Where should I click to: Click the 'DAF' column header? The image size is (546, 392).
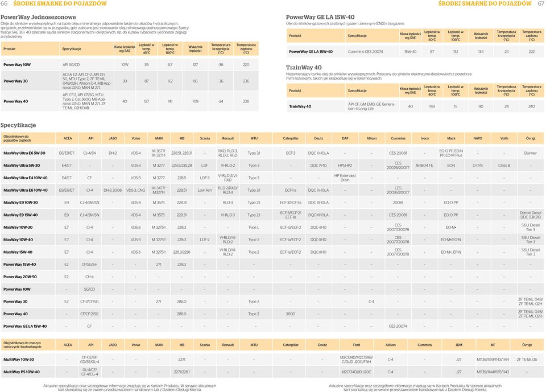pos(345,138)
